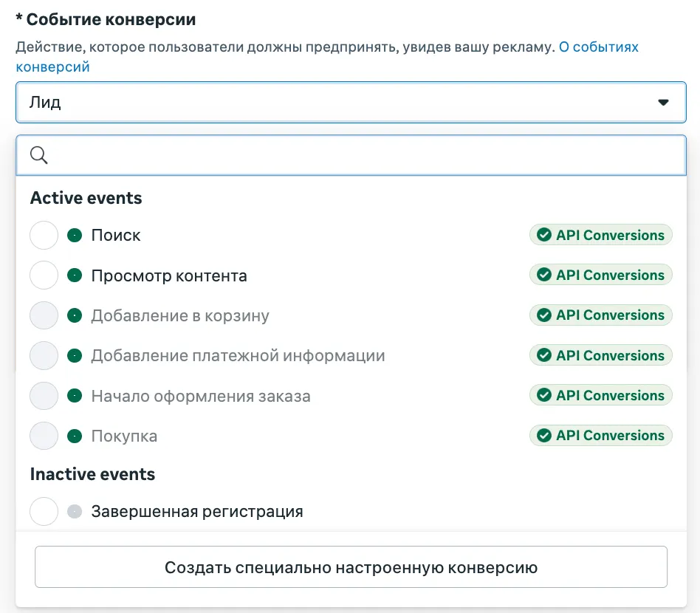Click Создать специально настроенную конверсию button

351,567
